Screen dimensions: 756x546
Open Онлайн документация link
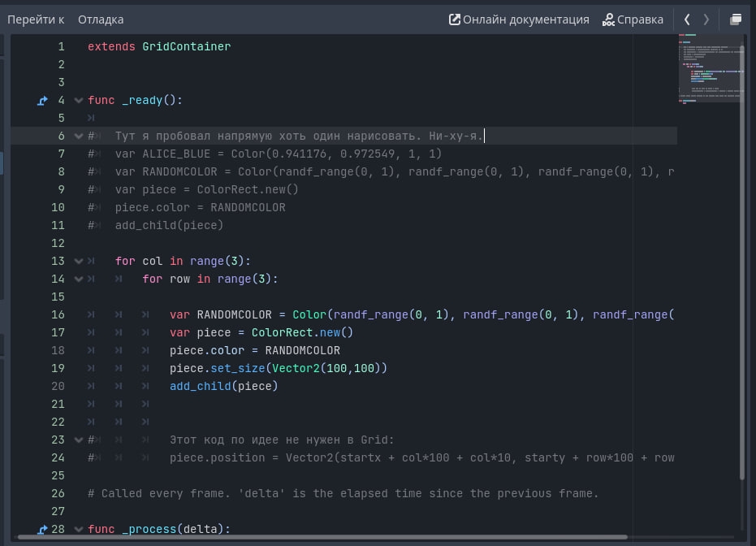point(519,19)
